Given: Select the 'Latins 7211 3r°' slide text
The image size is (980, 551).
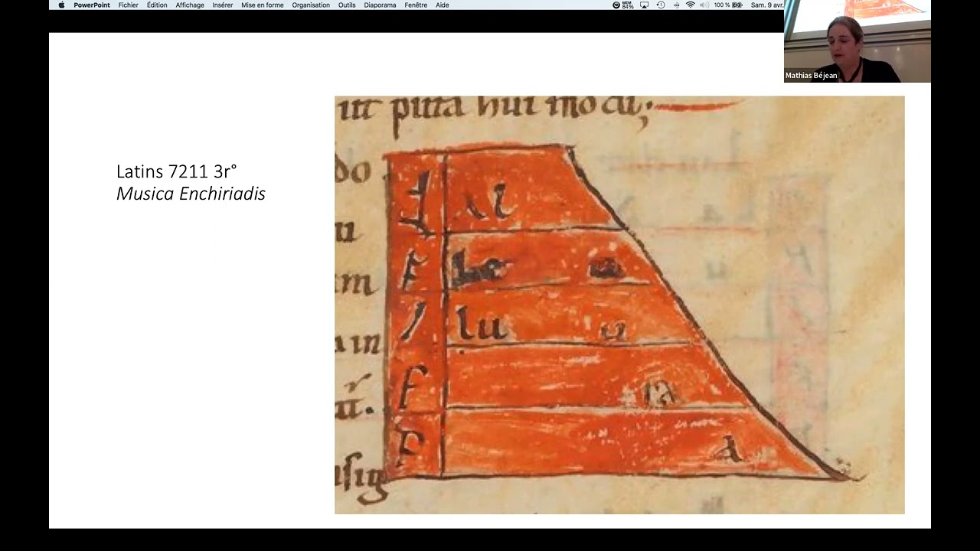Looking at the screenshot, I should coord(177,171).
